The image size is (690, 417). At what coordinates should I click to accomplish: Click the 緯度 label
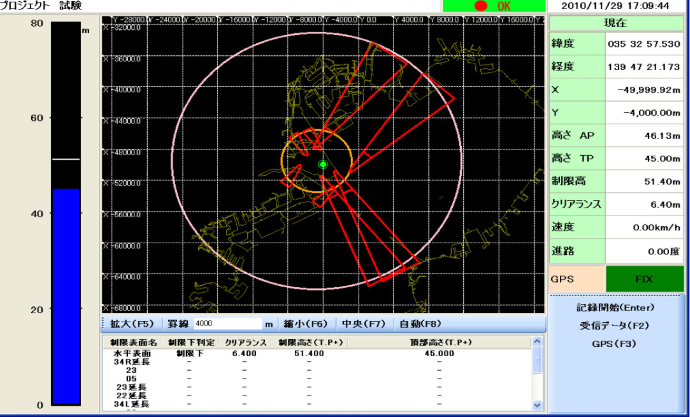[x=563, y=44]
